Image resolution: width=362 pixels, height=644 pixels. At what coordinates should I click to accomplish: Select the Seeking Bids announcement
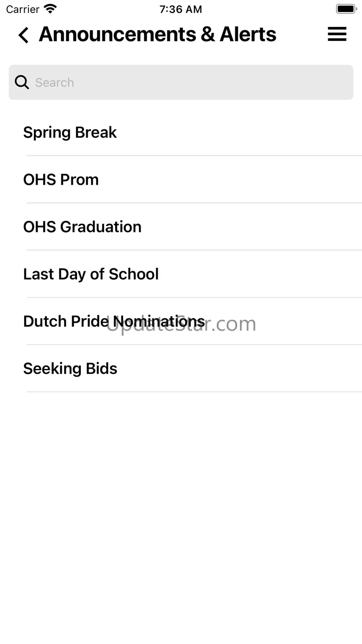coord(181,369)
